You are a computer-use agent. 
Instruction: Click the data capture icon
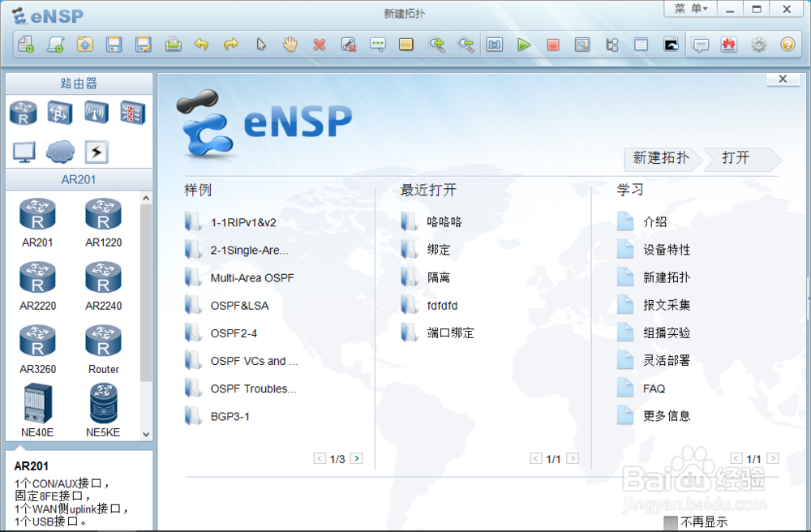[582, 45]
